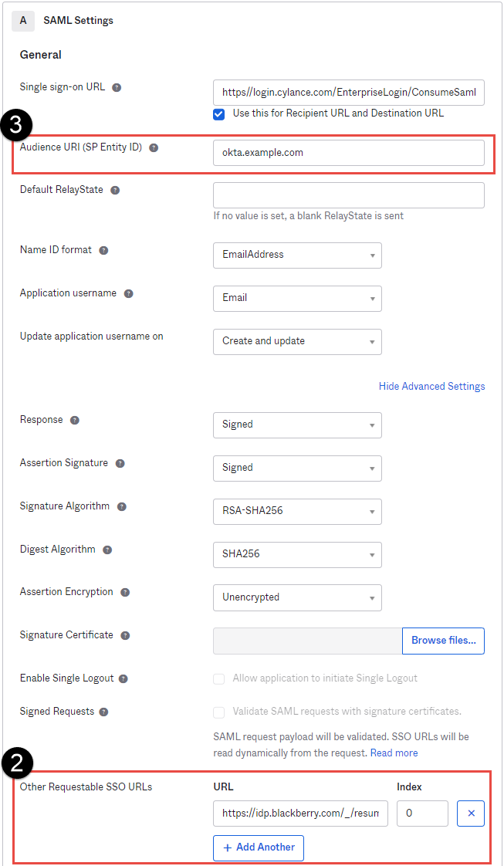This screenshot has width=504, height=866.
Task: Toggle Allow application to initiate Single Logout
Action: 219,678
